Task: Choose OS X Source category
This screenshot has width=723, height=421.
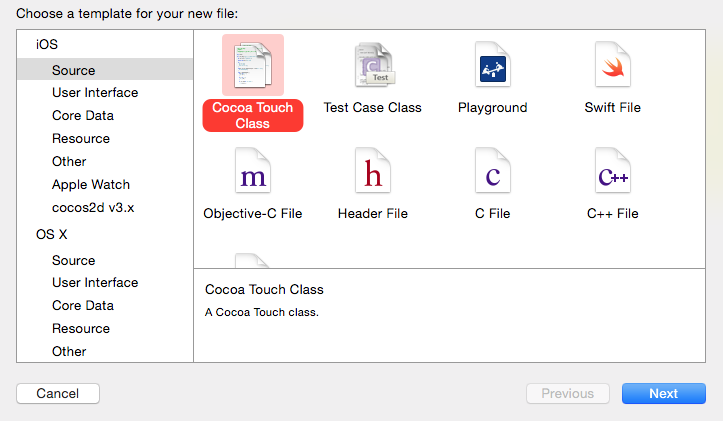Action: point(74,261)
